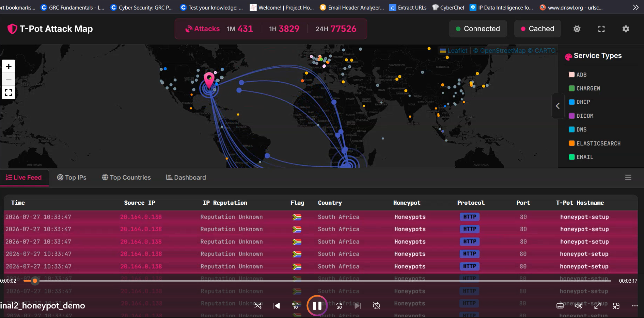The image size is (644, 318).
Task: Switch to mini player view
Action: 616,306
